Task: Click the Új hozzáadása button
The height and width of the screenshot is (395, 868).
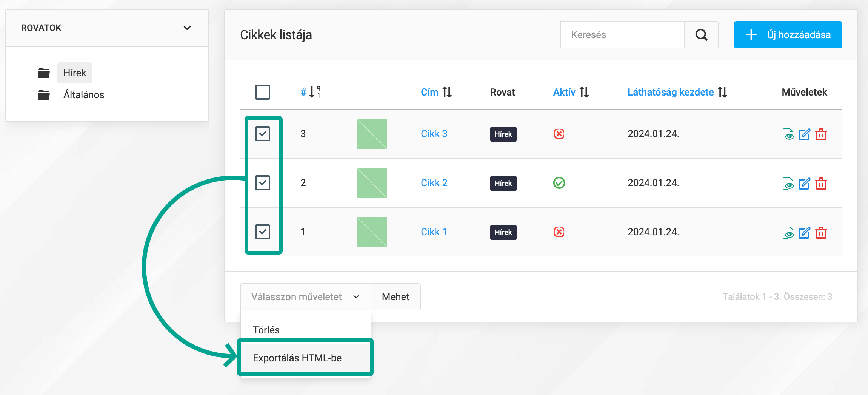Action: tap(788, 35)
